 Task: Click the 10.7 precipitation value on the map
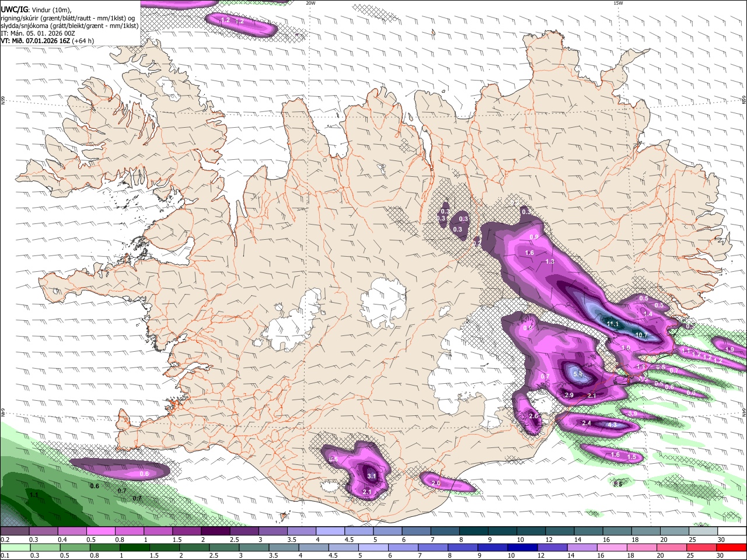click(x=641, y=335)
